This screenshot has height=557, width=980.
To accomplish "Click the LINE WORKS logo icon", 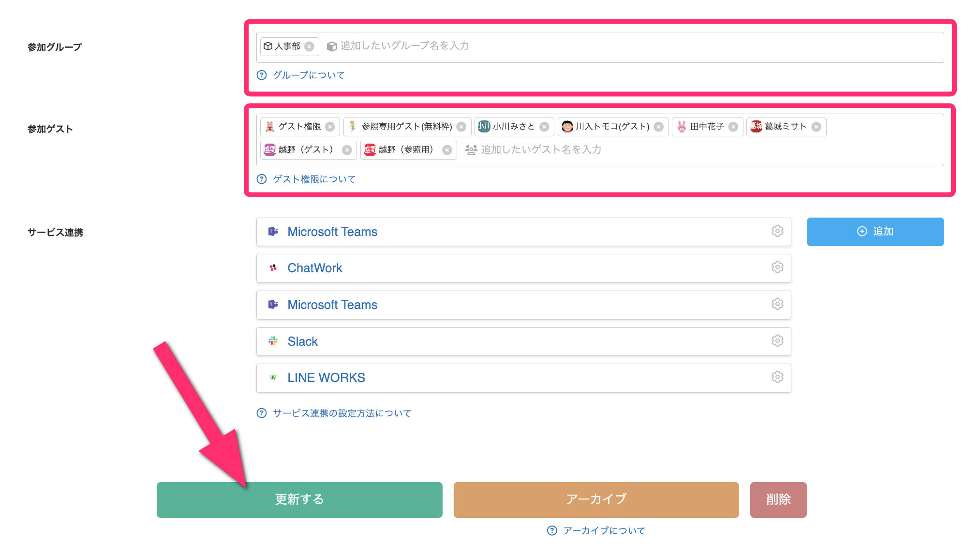I will [273, 378].
